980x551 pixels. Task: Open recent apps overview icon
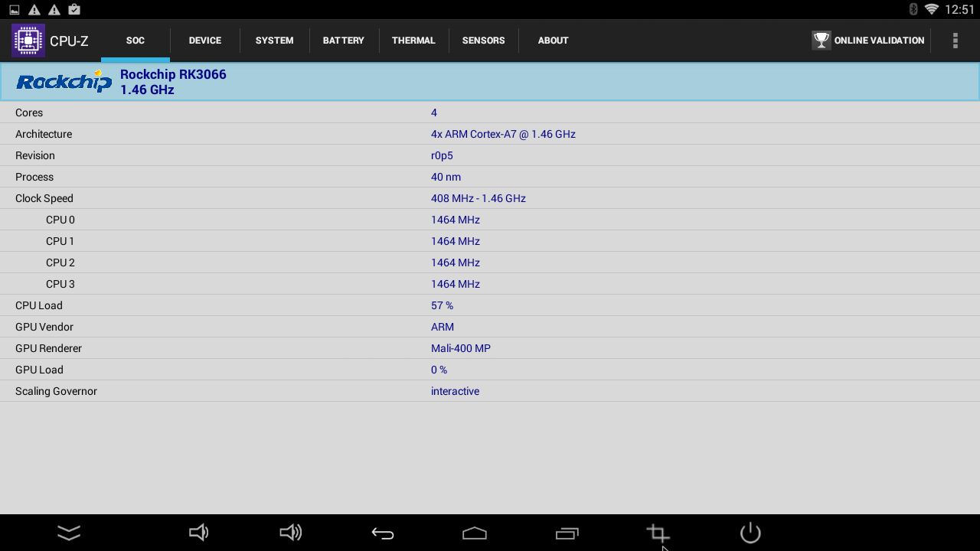click(567, 533)
